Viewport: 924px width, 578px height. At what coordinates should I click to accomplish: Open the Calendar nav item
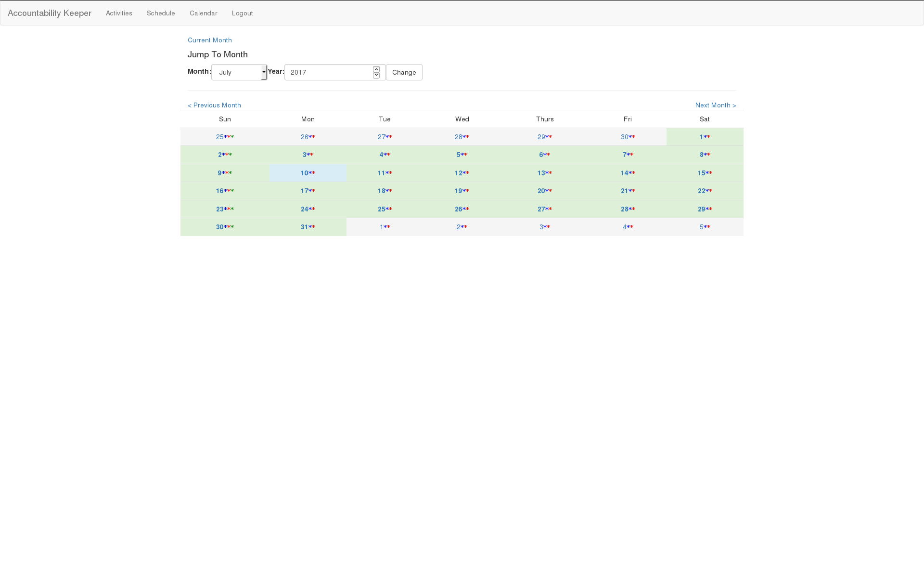(x=203, y=13)
